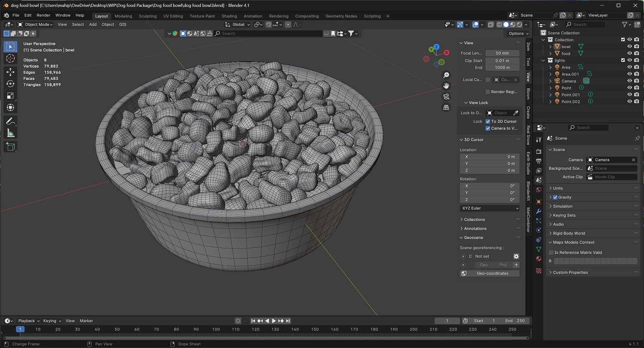The width and height of the screenshot is (644, 348).
Task: Expand the Collections section in sidebar
Action: coord(474,219)
